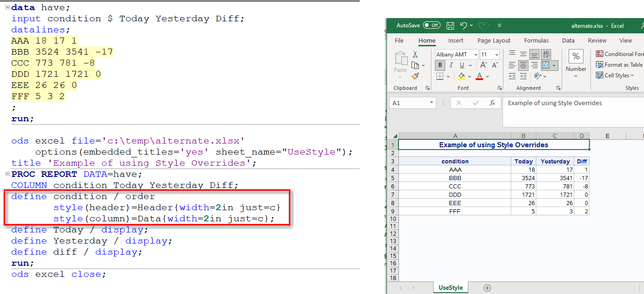The height and width of the screenshot is (294, 644).
Task: Click the formula bar Cancel X
Action: pyautogui.click(x=459, y=103)
